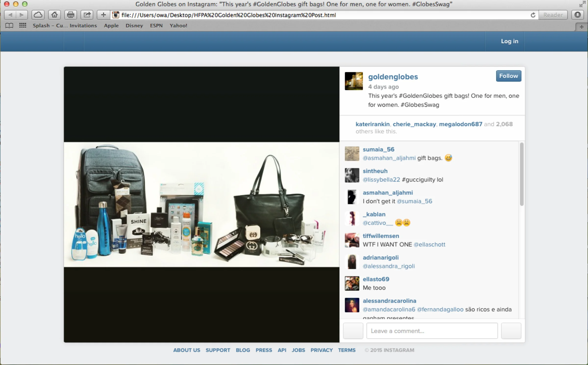Open commenter asmahan_aljahmi's username

388,193
